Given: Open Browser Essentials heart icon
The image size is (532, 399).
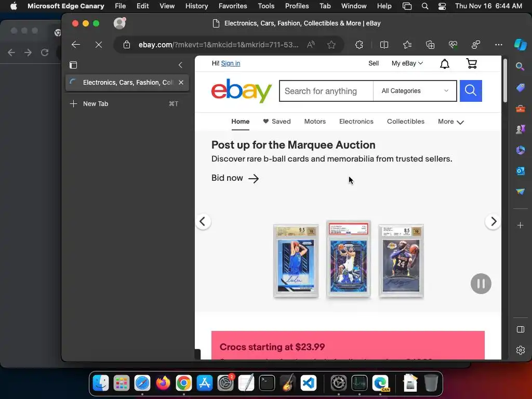Looking at the screenshot, I should (453, 45).
